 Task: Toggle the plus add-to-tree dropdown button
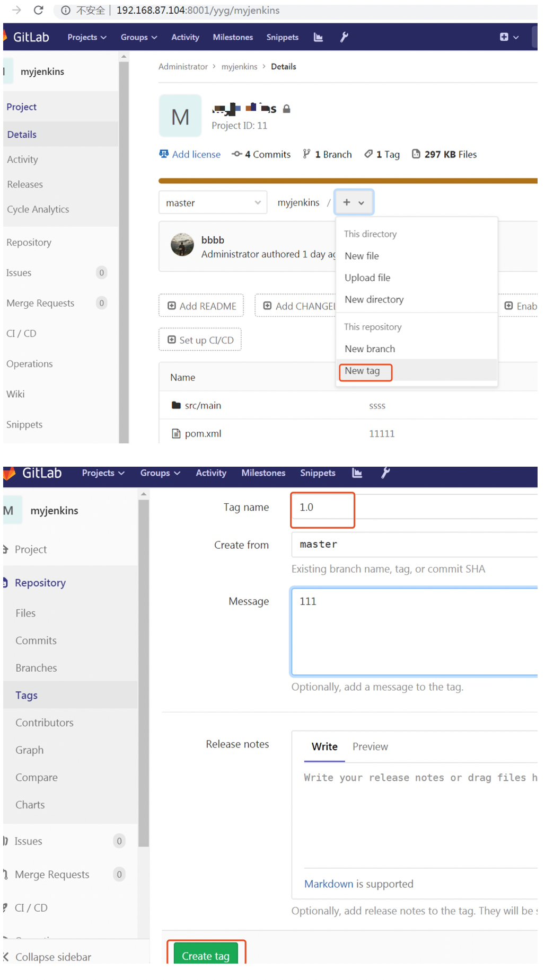pyautogui.click(x=354, y=202)
